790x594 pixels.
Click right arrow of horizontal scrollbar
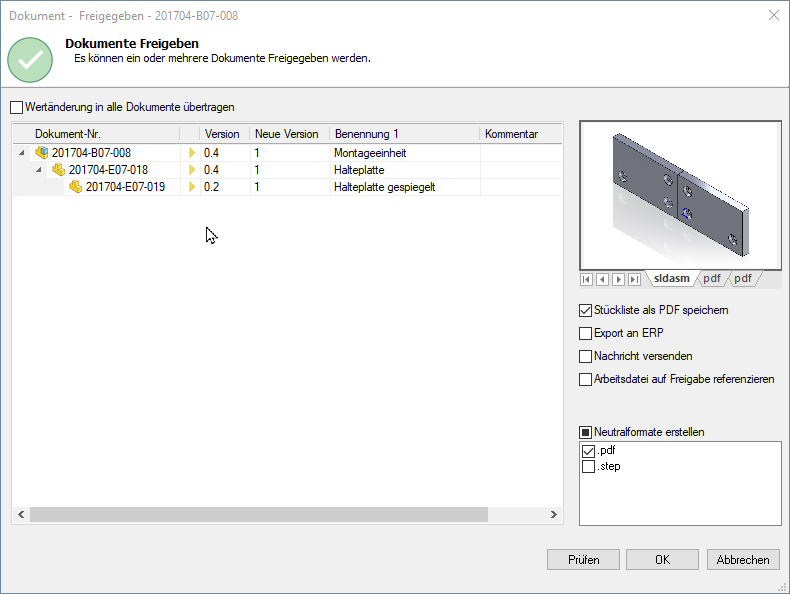(555, 514)
